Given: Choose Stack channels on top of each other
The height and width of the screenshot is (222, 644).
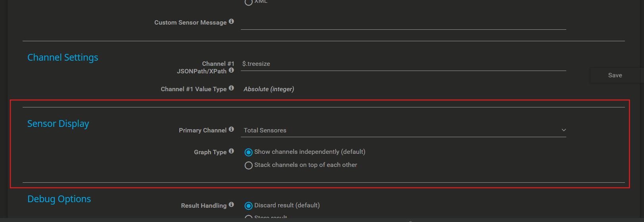Looking at the screenshot, I should tap(248, 165).
